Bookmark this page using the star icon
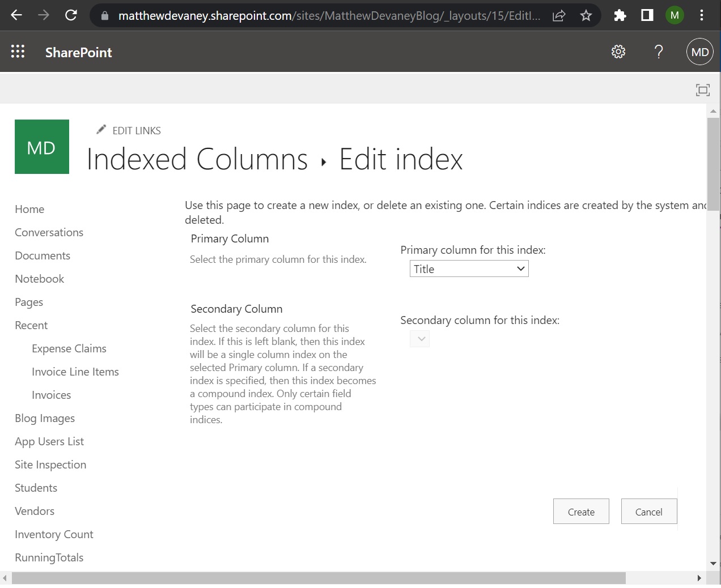Viewport: 721px width, 588px height. 586,15
